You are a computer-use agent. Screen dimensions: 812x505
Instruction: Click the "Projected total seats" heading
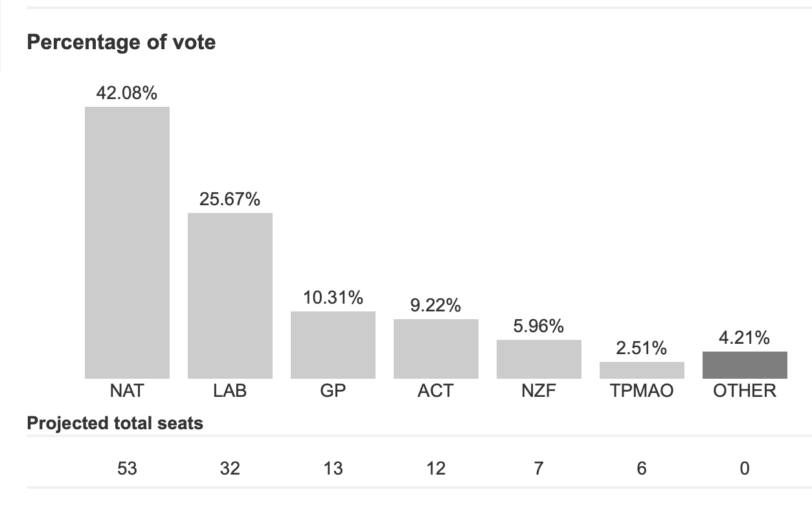click(x=115, y=423)
